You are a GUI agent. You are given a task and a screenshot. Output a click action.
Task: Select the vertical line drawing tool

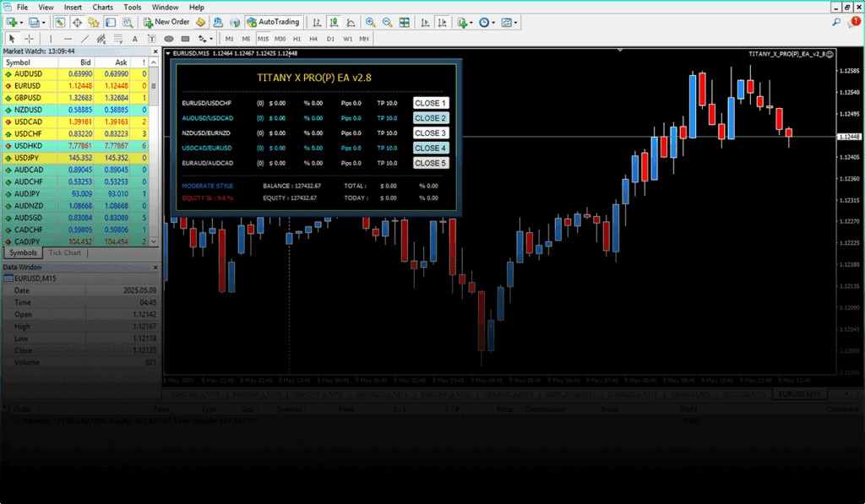tap(51, 39)
